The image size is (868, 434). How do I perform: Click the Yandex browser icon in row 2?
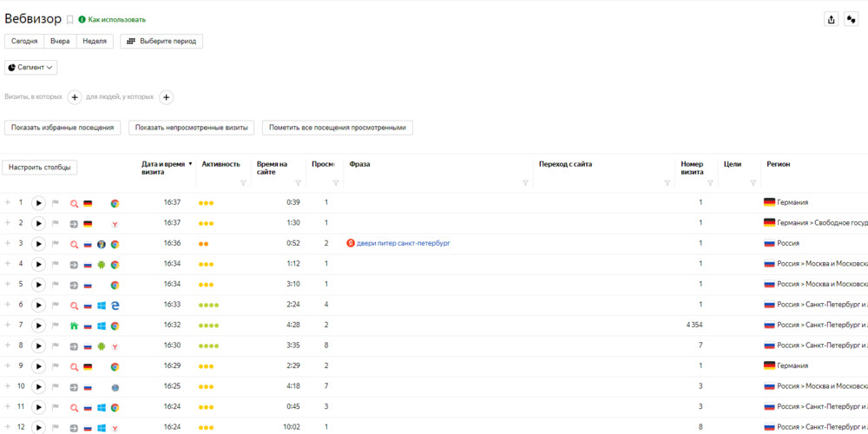pyautogui.click(x=115, y=224)
